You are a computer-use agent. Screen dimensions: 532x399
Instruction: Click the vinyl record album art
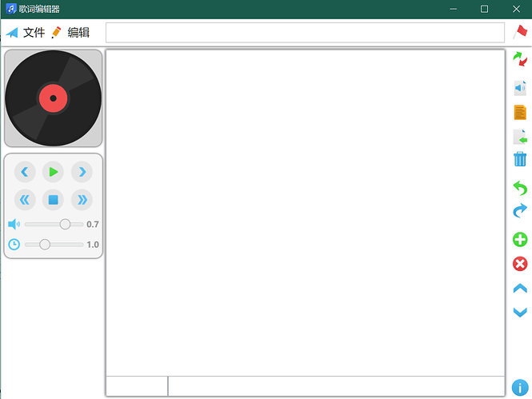54,98
